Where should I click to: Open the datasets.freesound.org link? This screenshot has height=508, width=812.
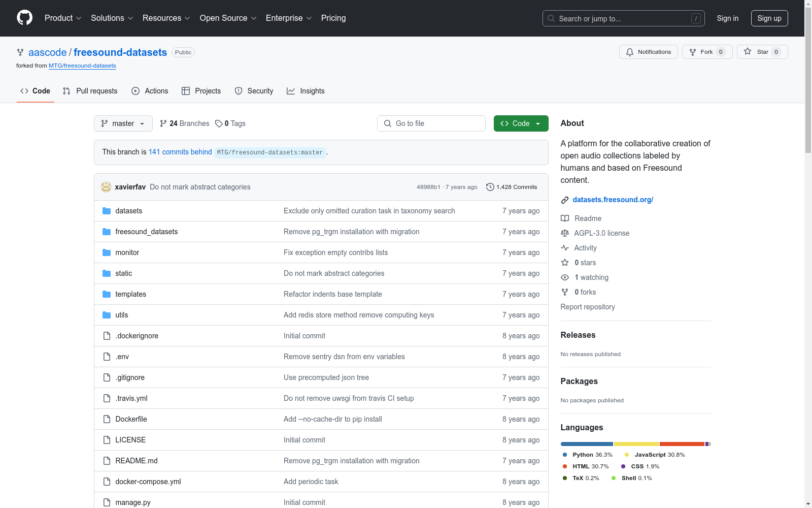(613, 200)
